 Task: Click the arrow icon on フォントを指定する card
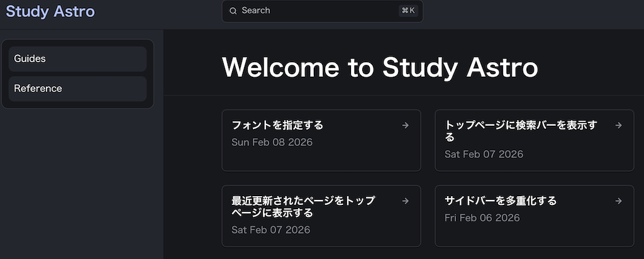point(406,125)
